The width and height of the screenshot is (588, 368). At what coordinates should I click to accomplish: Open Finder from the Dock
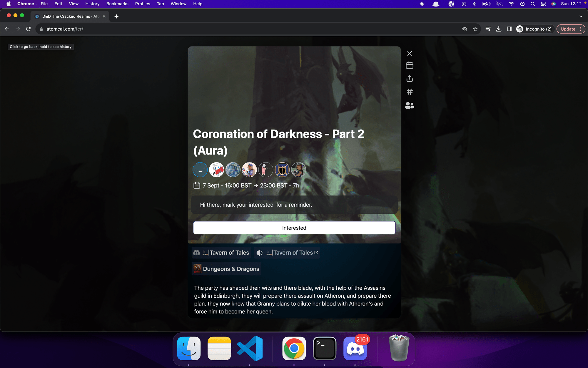189,349
